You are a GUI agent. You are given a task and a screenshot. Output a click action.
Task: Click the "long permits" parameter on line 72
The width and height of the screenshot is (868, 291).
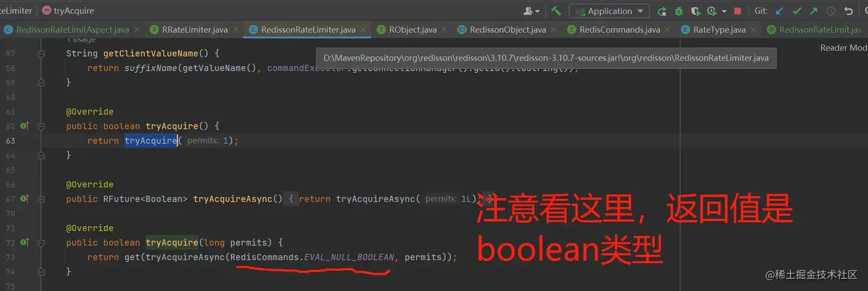pos(235,242)
